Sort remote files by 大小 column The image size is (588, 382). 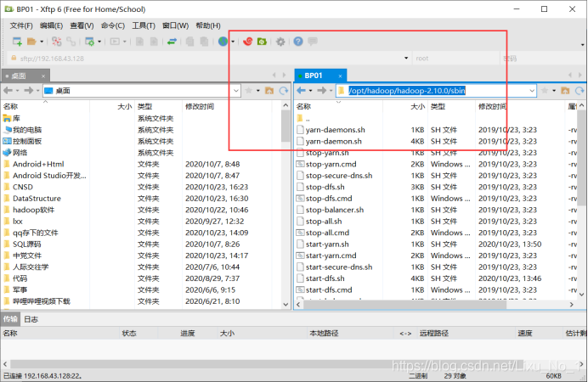point(417,106)
